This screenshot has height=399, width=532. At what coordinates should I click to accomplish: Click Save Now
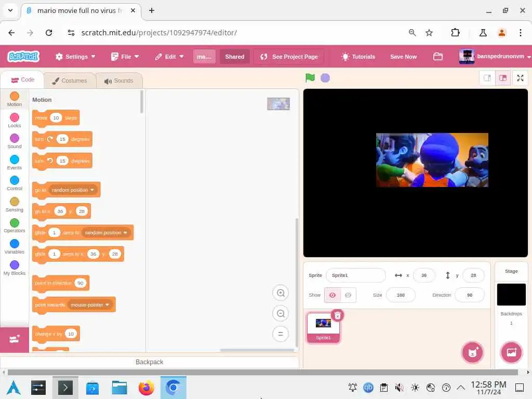403,57
